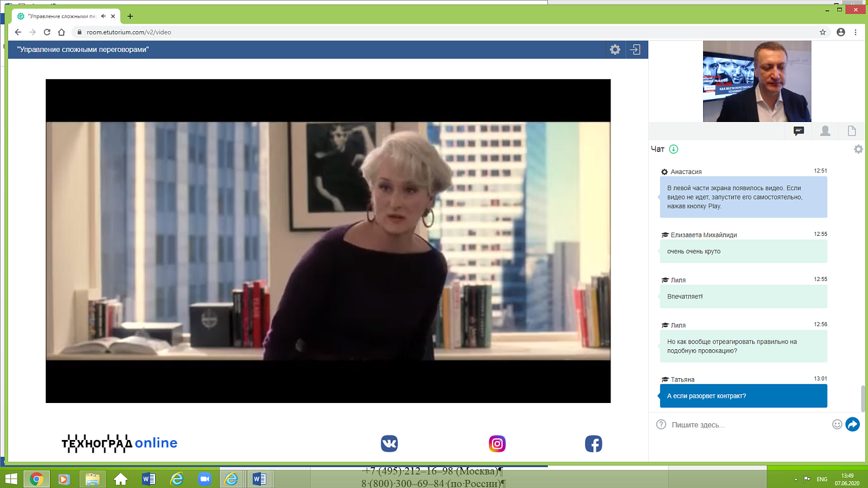Click the green chat download arrow icon
Screen dimensions: 868x488
point(674,149)
